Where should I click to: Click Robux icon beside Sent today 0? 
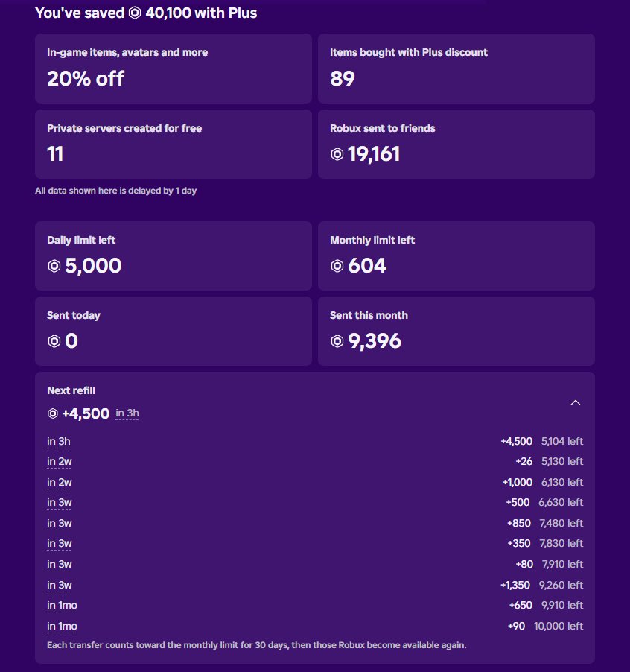click(54, 341)
